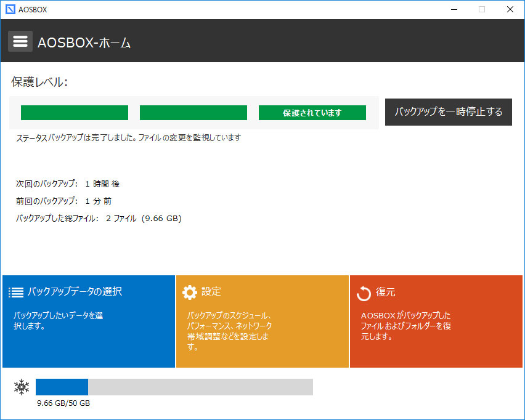525x420 pixels.
Task: Click the description text on the red tile
Action: point(406,326)
